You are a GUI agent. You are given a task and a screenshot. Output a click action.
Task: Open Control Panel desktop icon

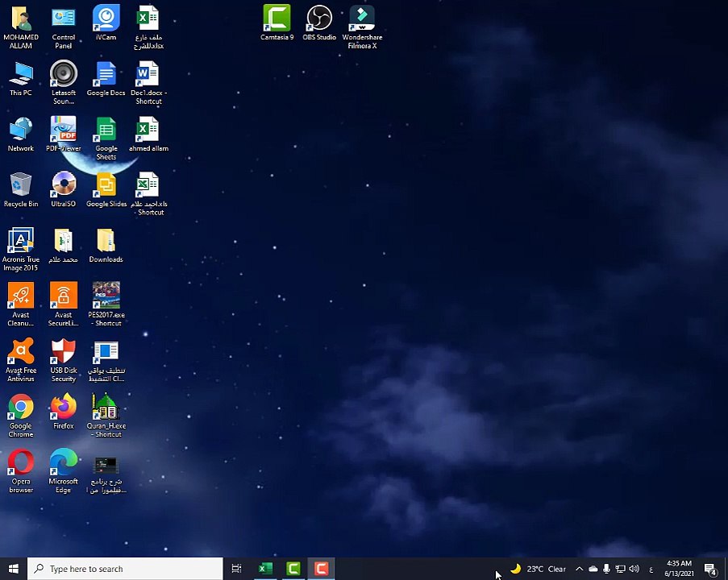(64, 27)
